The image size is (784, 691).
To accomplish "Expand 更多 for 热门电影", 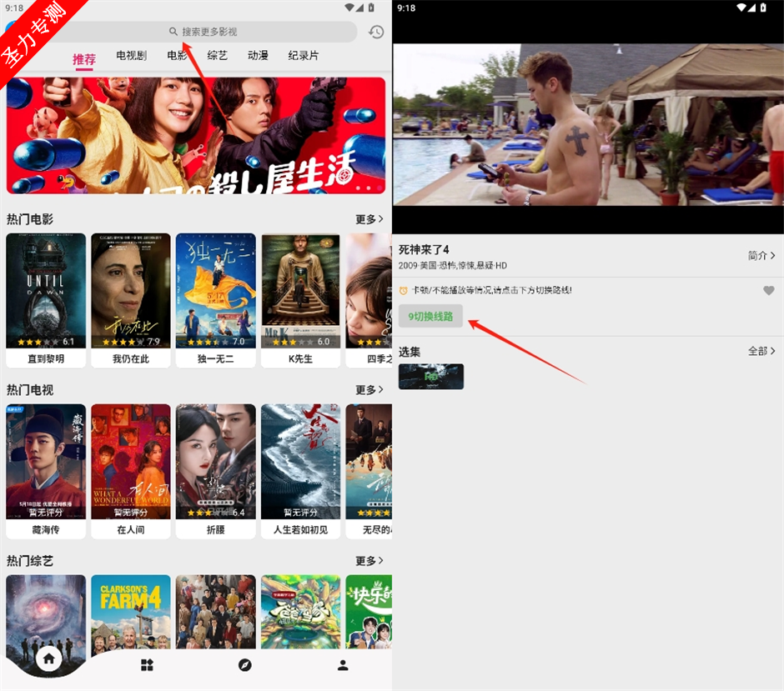I will [x=369, y=219].
